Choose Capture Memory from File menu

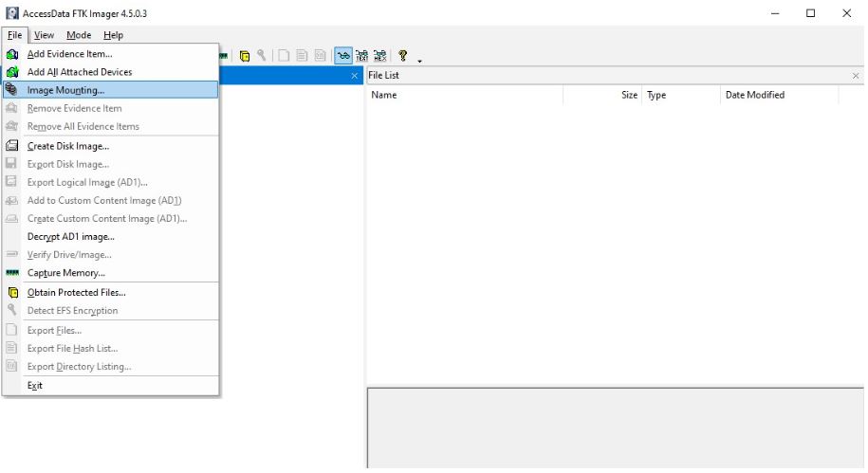tap(110, 273)
